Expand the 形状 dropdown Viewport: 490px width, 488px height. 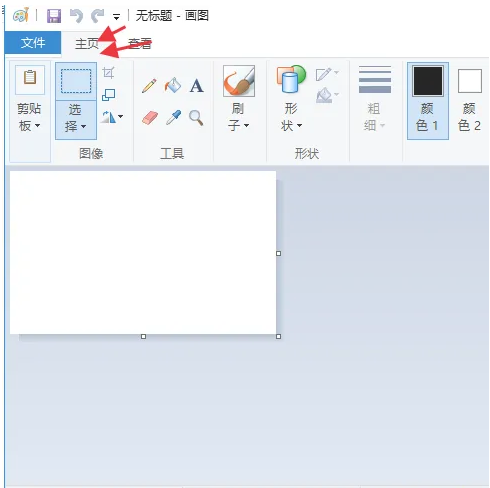tap(291, 117)
